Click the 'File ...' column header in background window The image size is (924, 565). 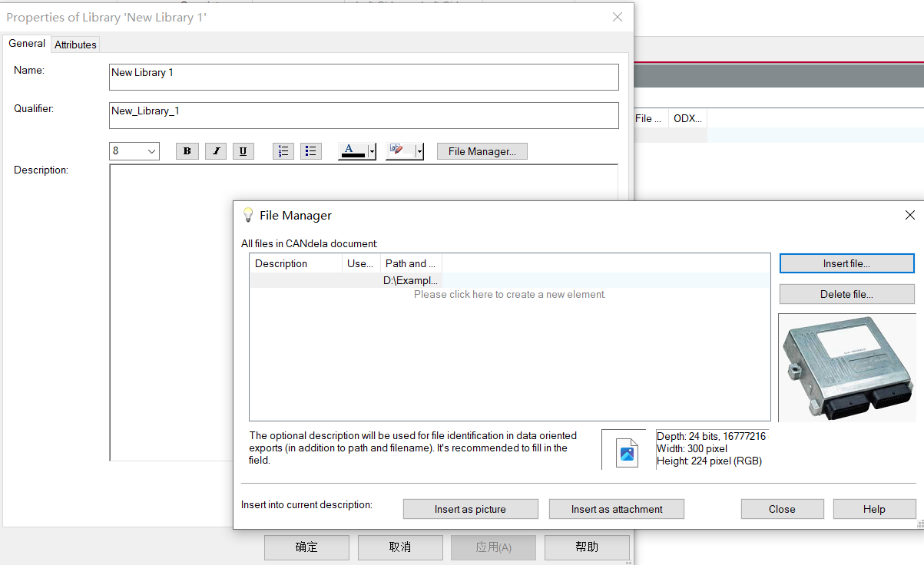tap(650, 118)
